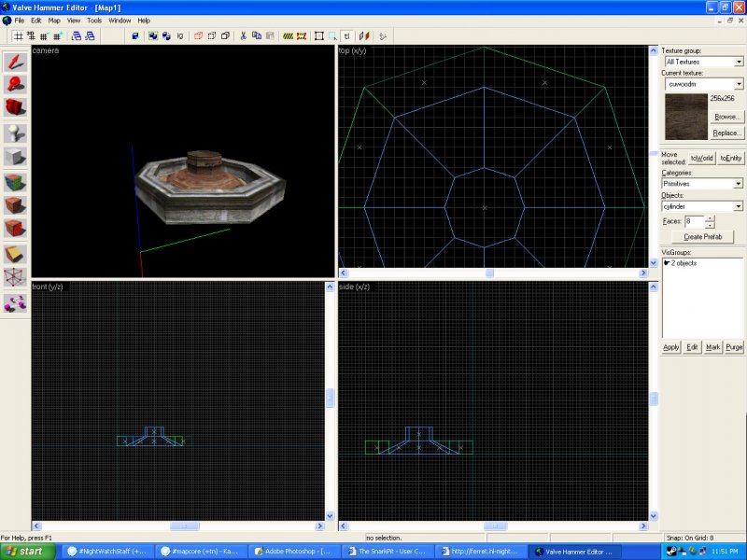Screen dimensions: 747x560
Task: Select the Vertex manipulation tool
Action: (x=16, y=277)
